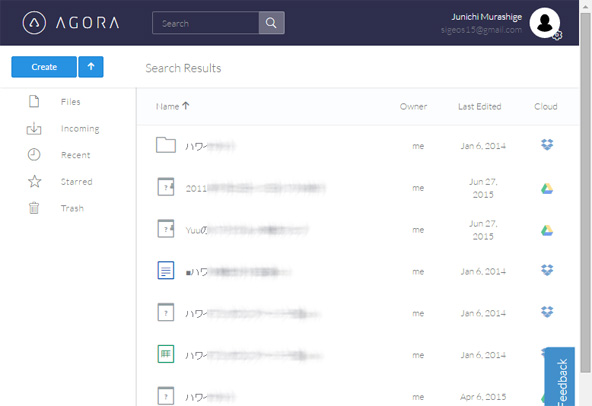
Task: Click the magnifier search button
Action: (271, 23)
